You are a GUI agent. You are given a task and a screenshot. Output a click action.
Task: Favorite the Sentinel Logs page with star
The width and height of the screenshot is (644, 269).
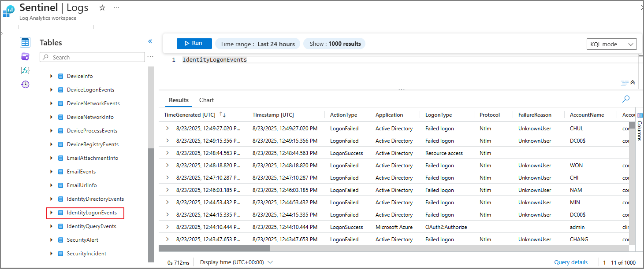[x=102, y=7]
